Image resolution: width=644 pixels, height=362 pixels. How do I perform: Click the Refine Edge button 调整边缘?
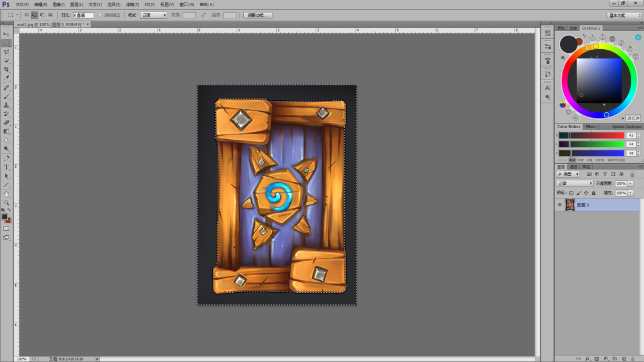coord(257,15)
